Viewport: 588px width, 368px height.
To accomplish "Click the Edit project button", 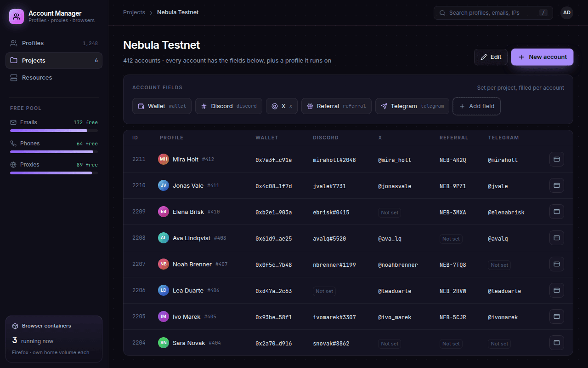I will 491,57.
